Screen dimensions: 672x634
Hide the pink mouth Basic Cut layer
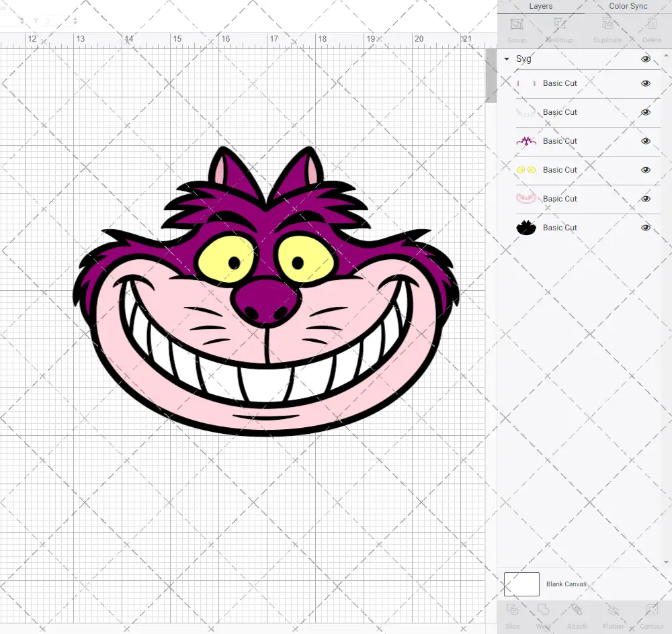(x=645, y=199)
